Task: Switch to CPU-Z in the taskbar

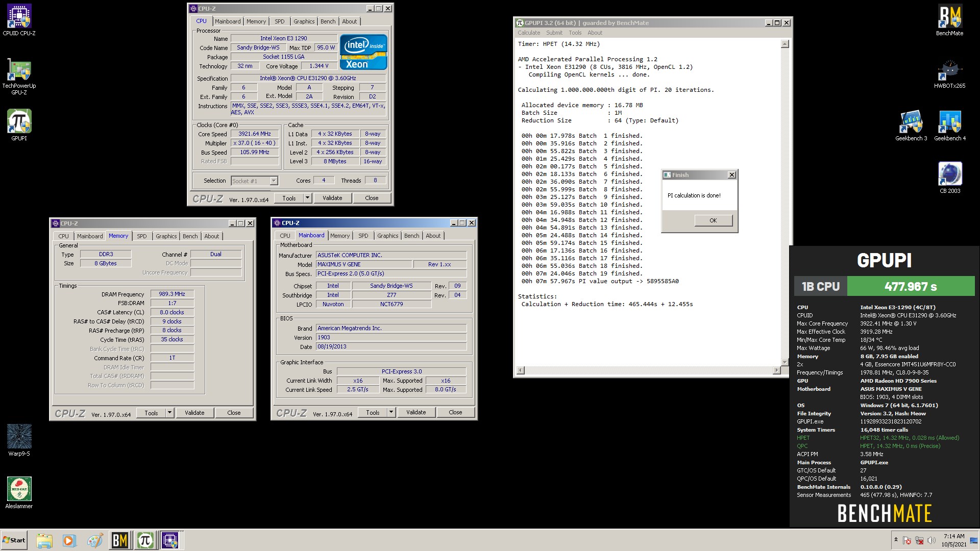Action: click(170, 540)
